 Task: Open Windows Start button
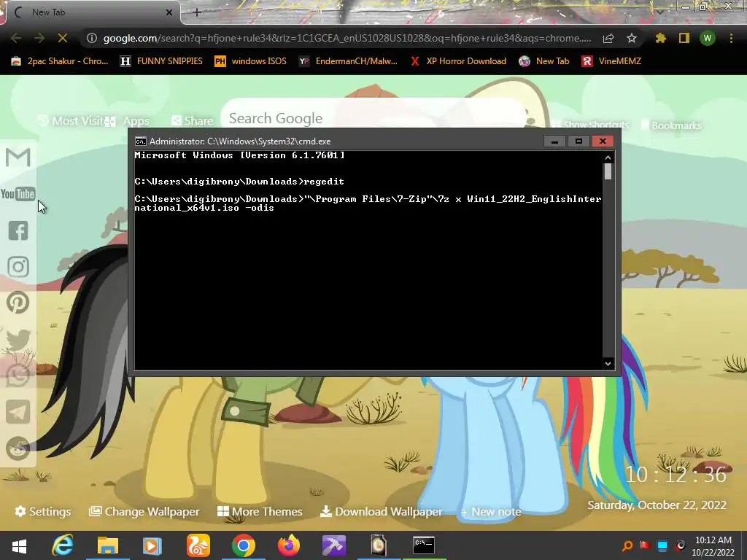(20, 546)
